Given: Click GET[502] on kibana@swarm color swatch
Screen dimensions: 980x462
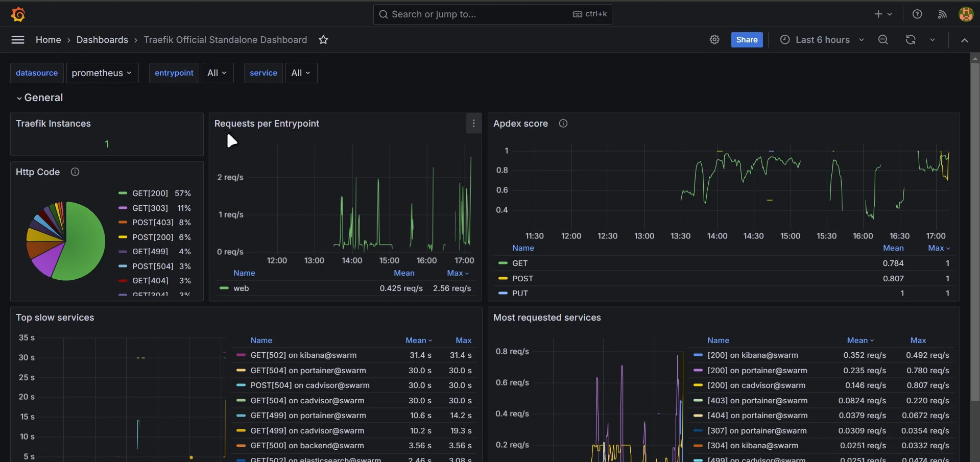Looking at the screenshot, I should tap(241, 355).
